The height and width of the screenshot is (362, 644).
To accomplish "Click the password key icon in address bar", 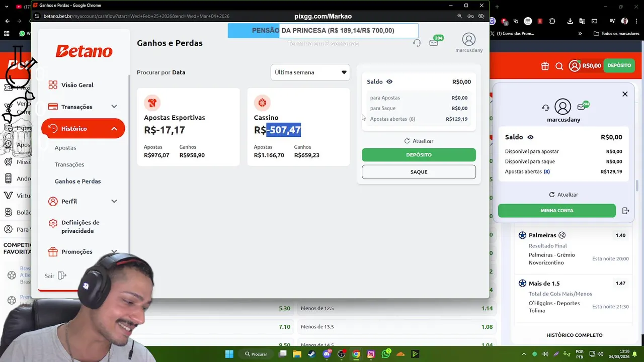I will click(470, 16).
